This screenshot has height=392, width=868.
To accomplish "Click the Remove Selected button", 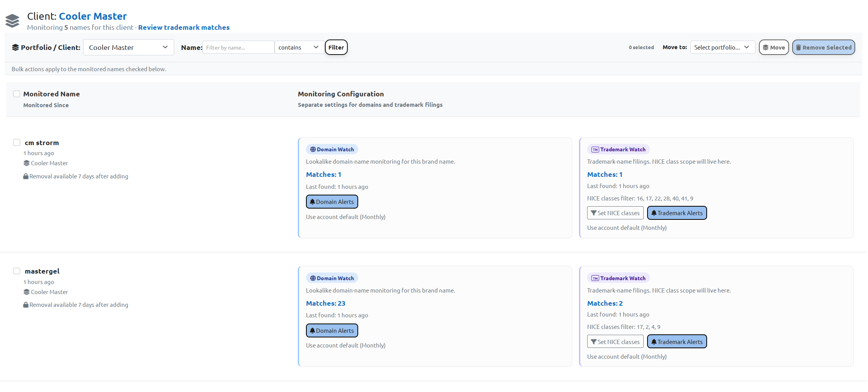I will click(824, 47).
